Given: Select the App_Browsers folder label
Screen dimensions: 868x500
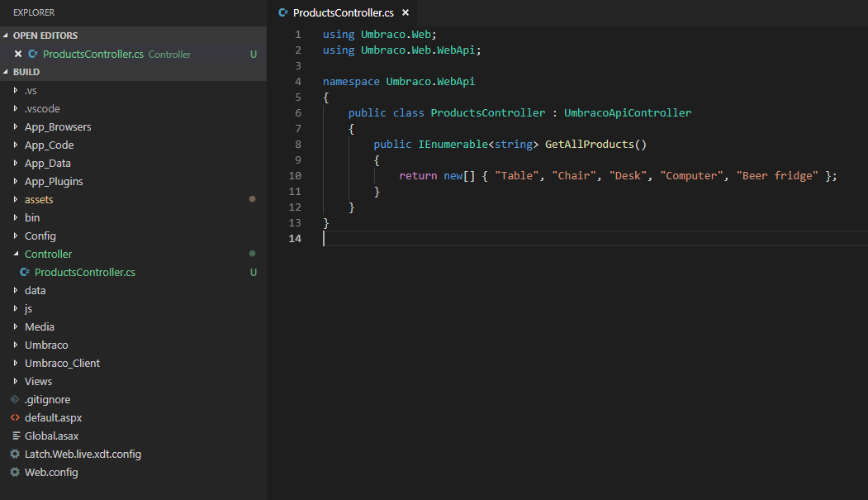Looking at the screenshot, I should (58, 126).
